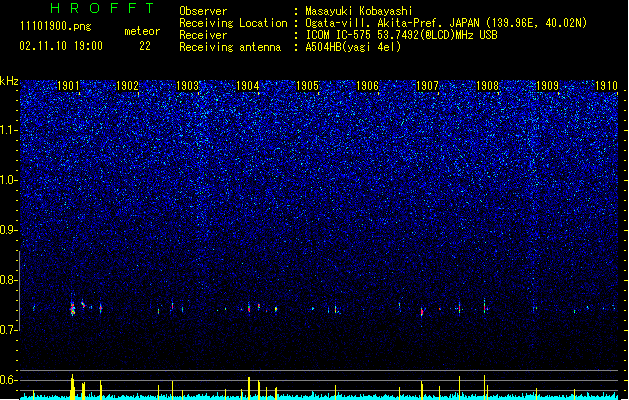Click the yellow intensity spike at 1908
The width and height of the screenshot is (629, 400).
(485, 387)
